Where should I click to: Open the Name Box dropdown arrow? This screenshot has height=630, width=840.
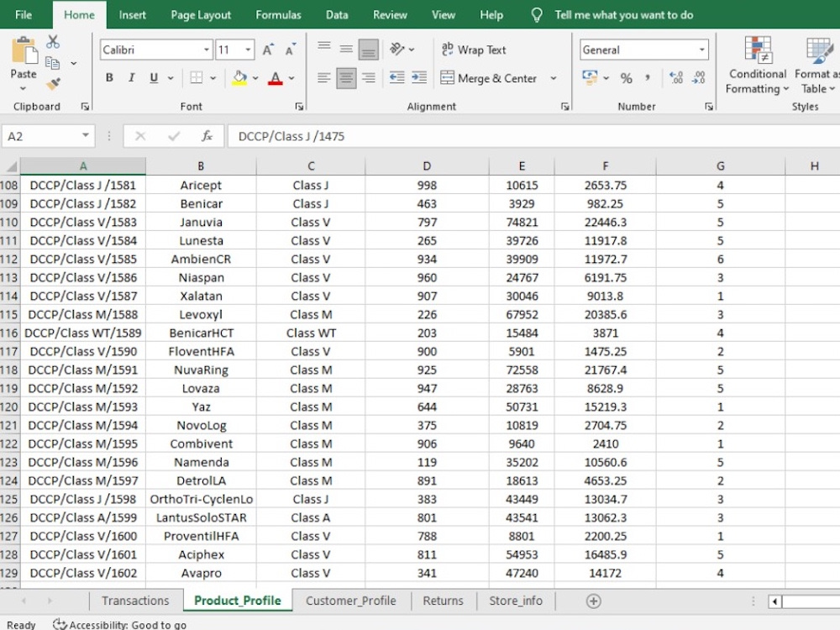85,135
